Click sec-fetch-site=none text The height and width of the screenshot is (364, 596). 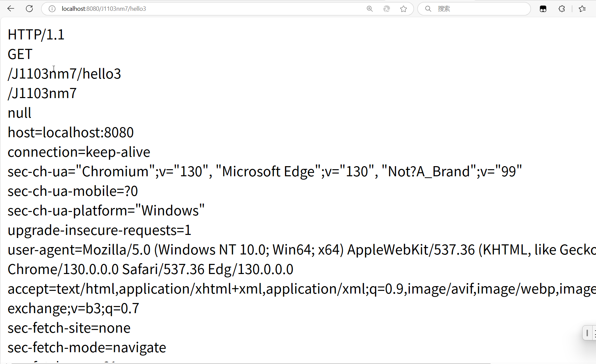pyautogui.click(x=69, y=328)
